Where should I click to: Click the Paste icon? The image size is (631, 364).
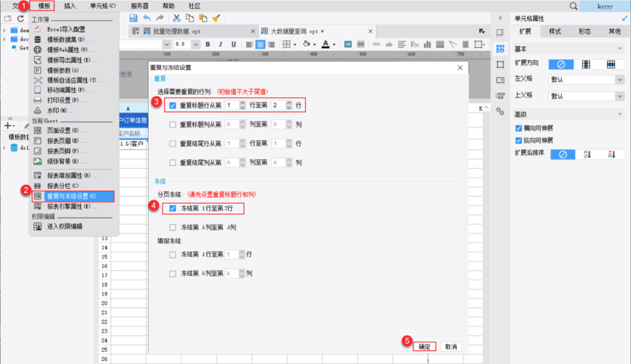point(203,18)
